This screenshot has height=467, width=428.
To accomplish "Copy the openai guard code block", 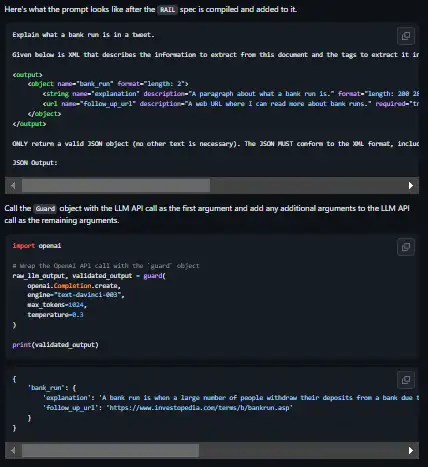I will [x=406, y=247].
